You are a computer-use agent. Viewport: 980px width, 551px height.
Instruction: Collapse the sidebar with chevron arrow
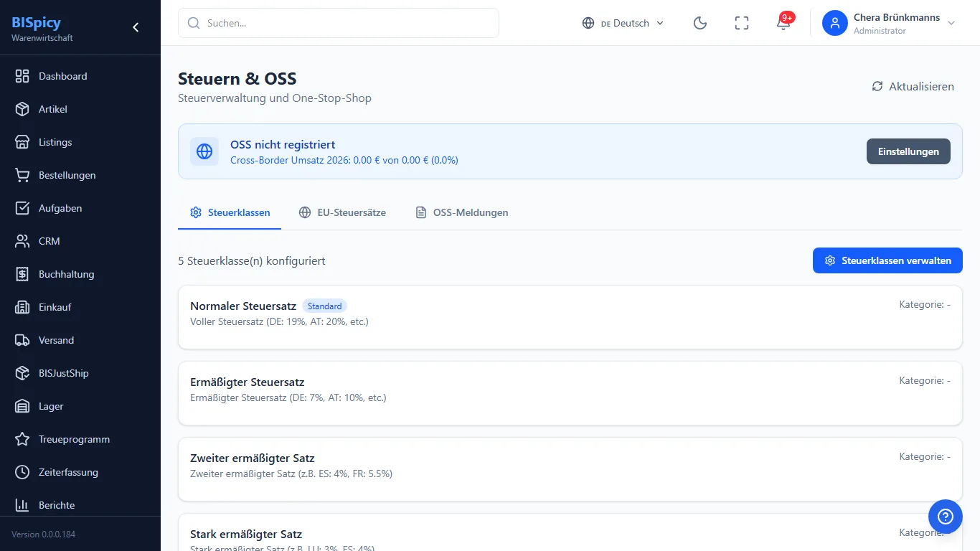coord(136,27)
